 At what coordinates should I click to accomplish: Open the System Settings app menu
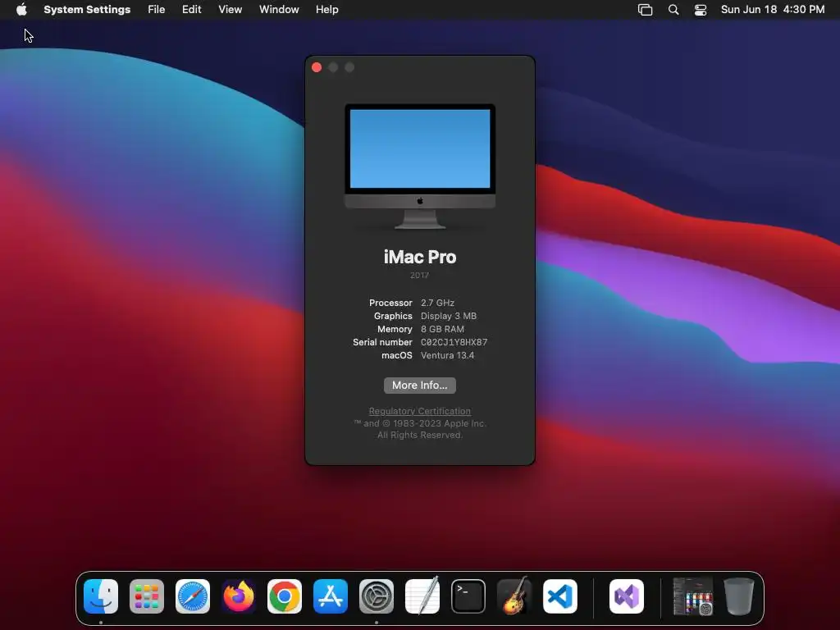[87, 10]
